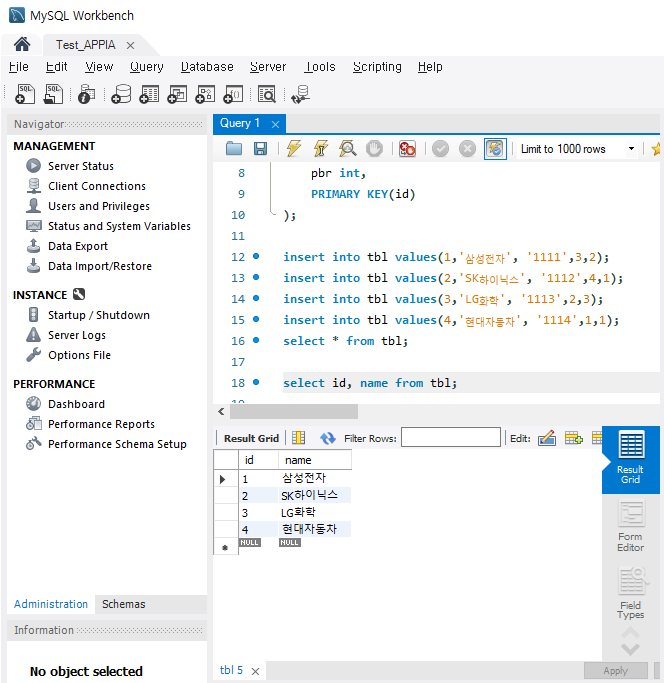
Task: Open the Scripting menu
Action: click(x=377, y=67)
